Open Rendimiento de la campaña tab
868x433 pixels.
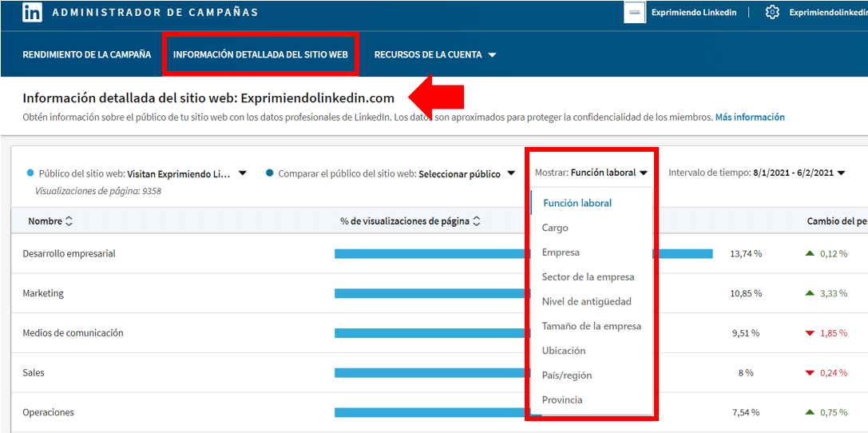pos(87,55)
